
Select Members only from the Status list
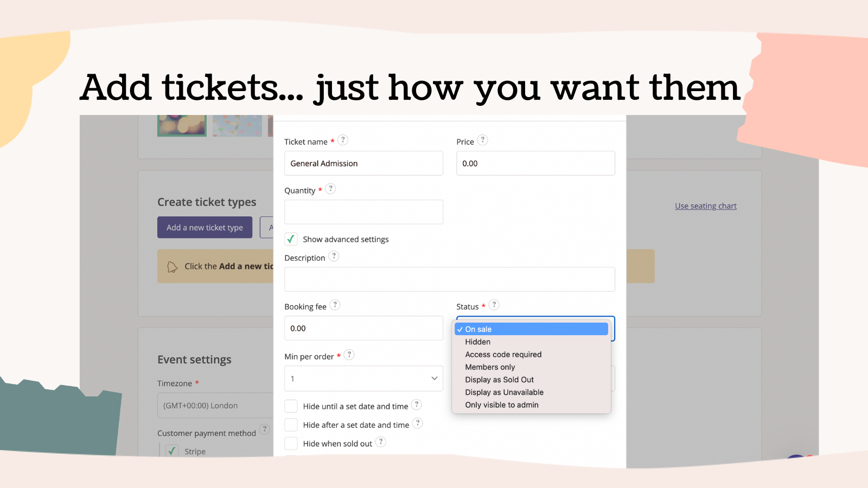coord(490,367)
